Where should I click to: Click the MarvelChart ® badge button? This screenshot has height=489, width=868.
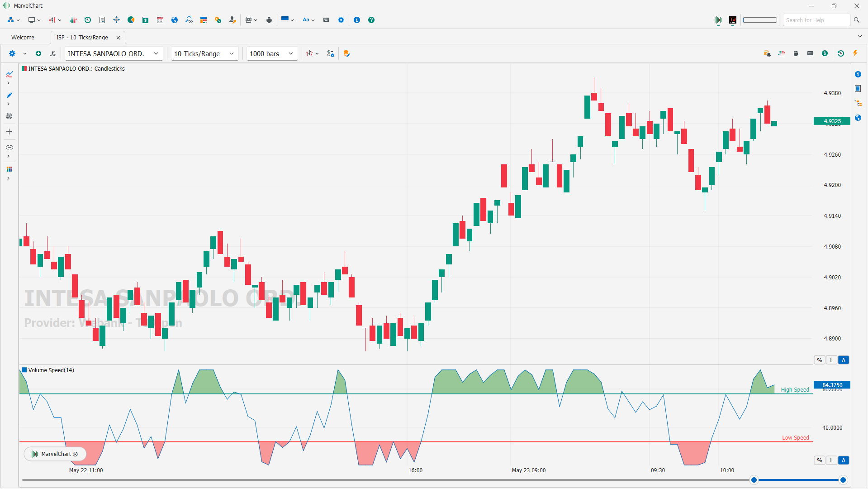point(54,454)
